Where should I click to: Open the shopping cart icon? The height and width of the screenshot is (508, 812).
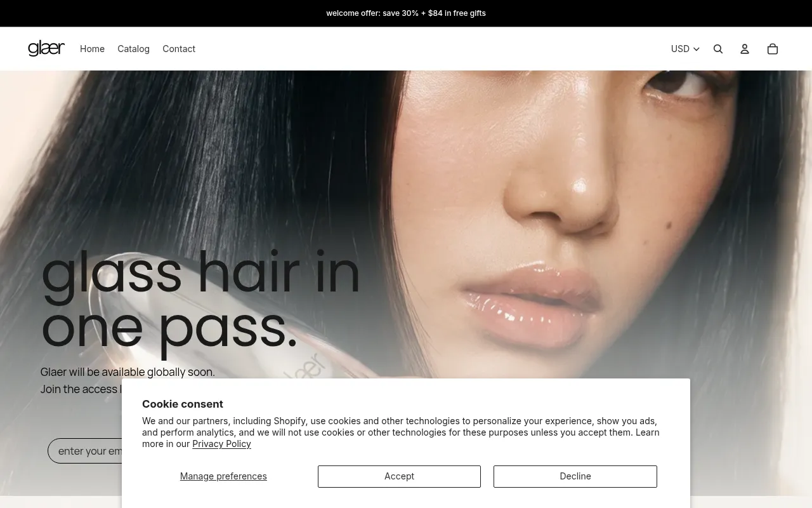(x=773, y=49)
